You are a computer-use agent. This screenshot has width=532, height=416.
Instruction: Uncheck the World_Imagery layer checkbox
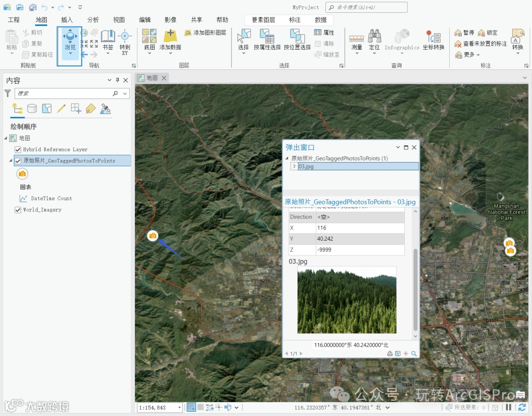(18, 210)
